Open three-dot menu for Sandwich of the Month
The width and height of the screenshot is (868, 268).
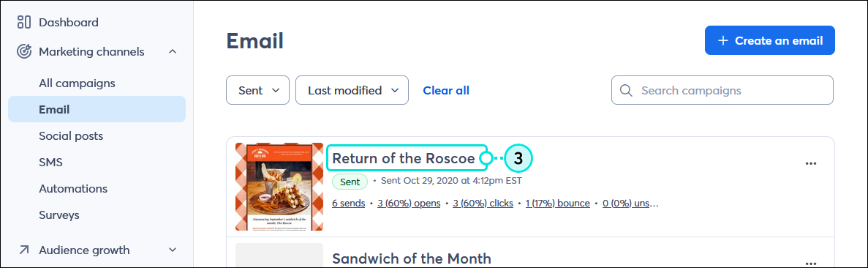tap(811, 263)
